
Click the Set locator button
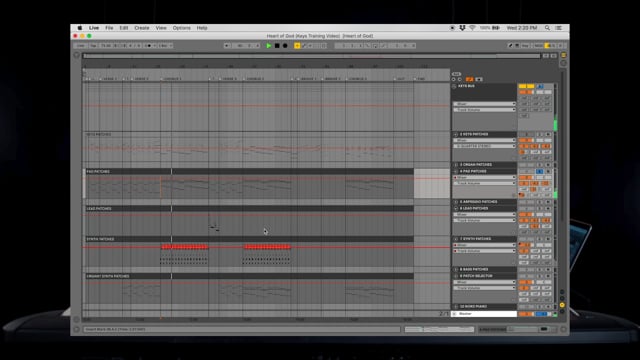pos(456,74)
